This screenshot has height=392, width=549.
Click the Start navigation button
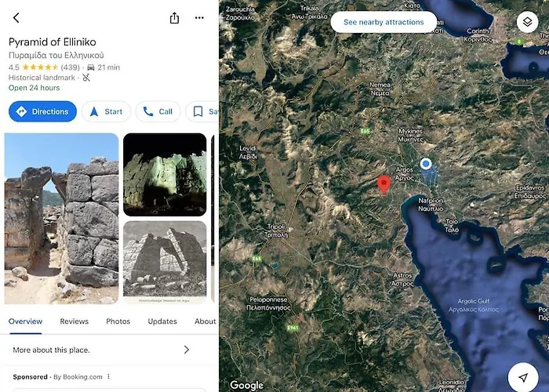tap(106, 111)
